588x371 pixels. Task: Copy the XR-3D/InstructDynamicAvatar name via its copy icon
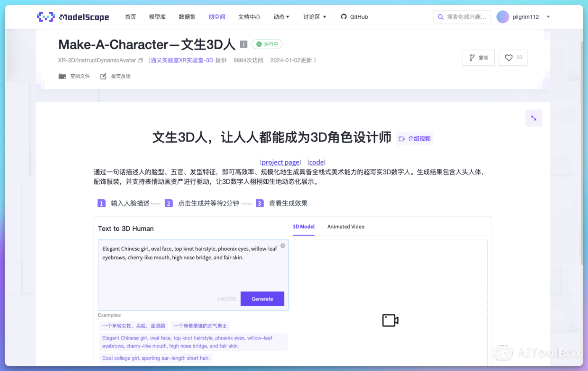(x=140, y=60)
